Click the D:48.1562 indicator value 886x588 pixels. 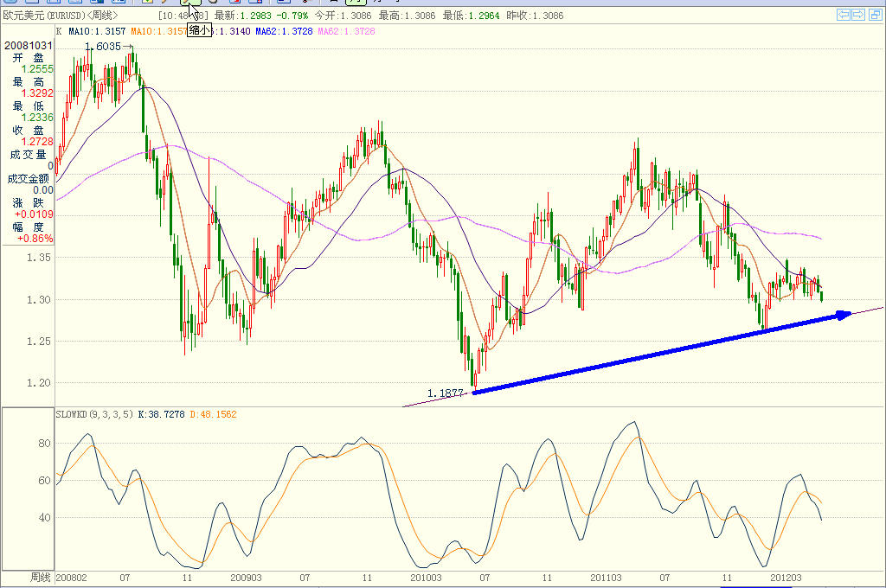tap(213, 414)
